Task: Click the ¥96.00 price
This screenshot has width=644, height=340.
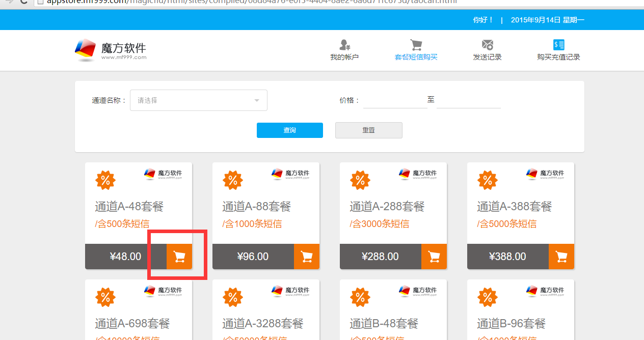Action: point(253,257)
